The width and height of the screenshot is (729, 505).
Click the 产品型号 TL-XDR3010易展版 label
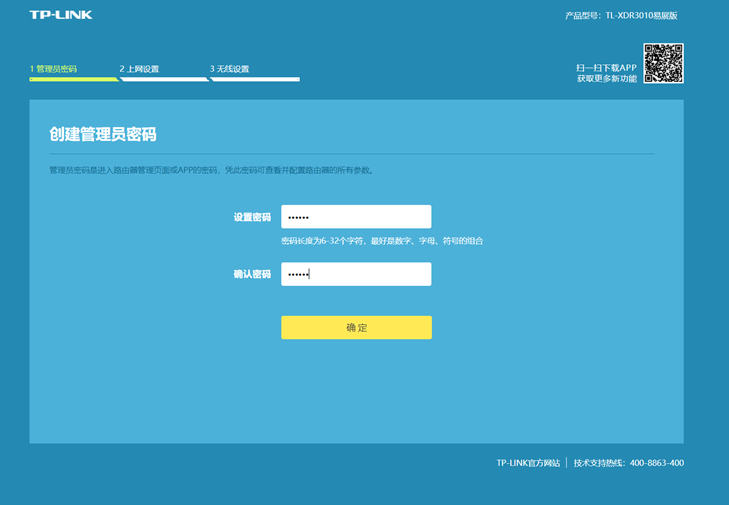pyautogui.click(x=634, y=16)
